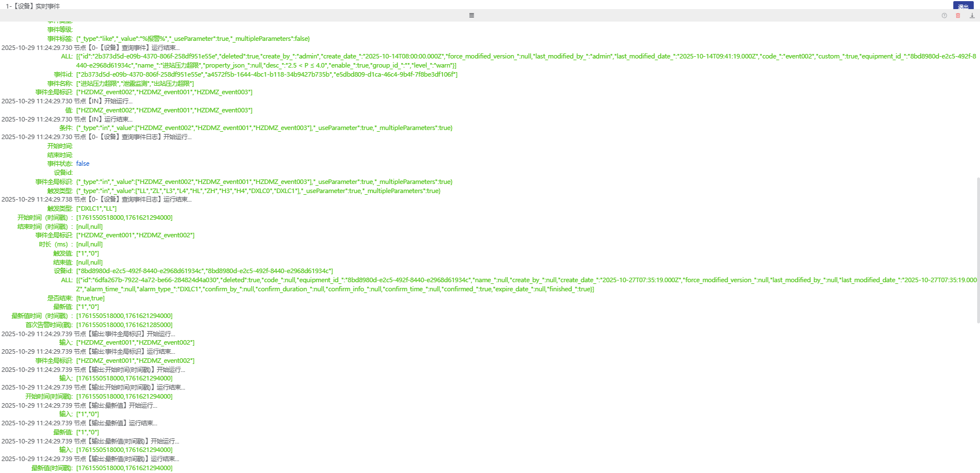Click the 首次告警时间 timestamp value
The image size is (980, 473).
[124, 325]
